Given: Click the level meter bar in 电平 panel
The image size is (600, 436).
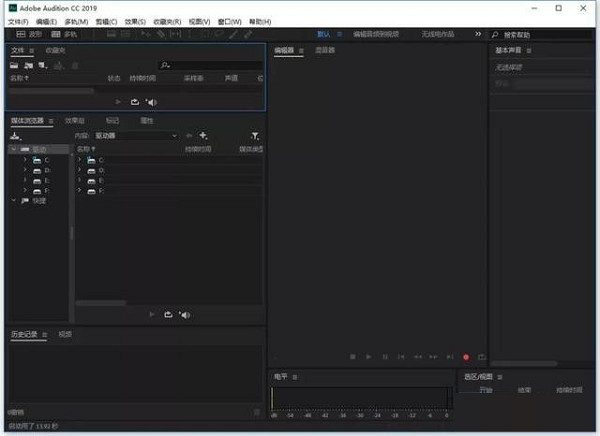Looking at the screenshot, I should 361,398.
